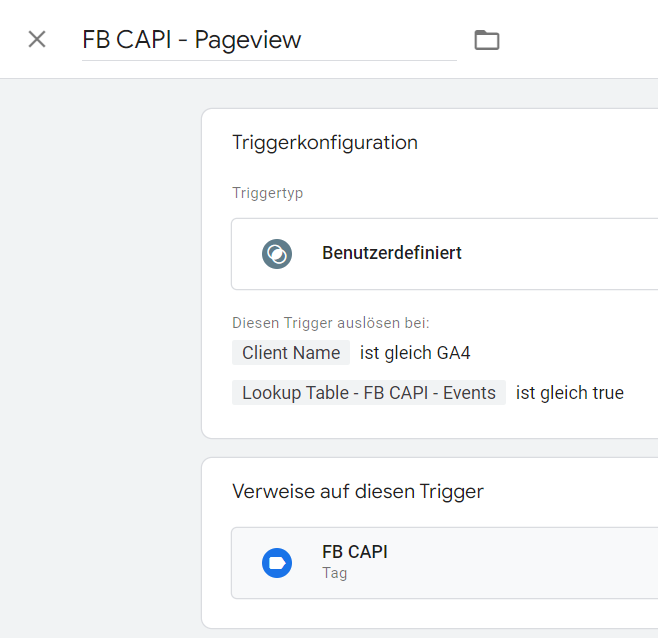This screenshot has width=658, height=638.
Task: Click the gray background left of the cards
Action: [100, 350]
